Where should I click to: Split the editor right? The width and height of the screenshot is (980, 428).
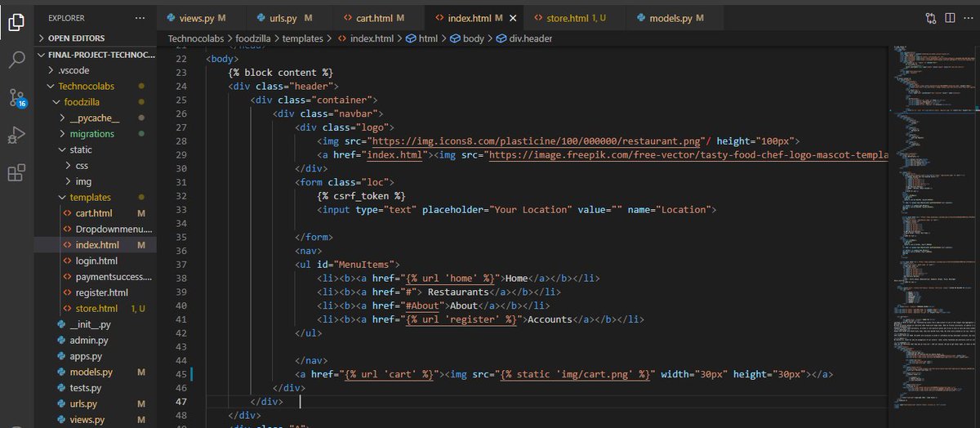tap(950, 17)
